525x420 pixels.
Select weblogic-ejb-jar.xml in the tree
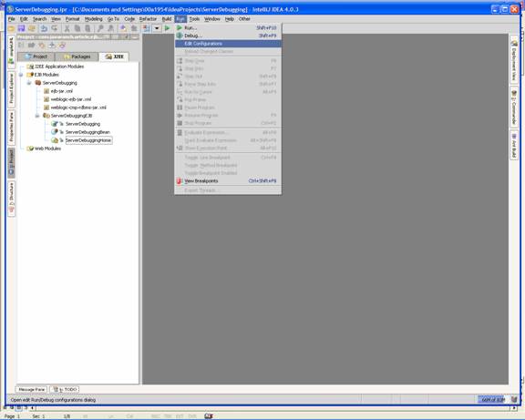click(x=71, y=99)
